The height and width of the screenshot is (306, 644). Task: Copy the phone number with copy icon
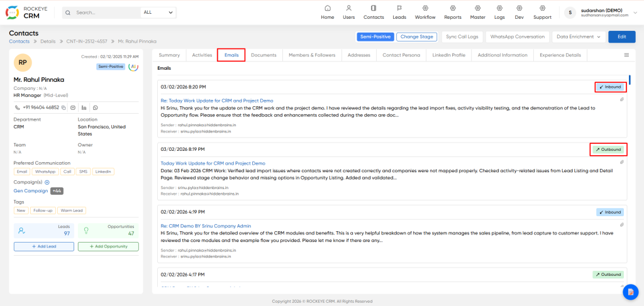64,107
